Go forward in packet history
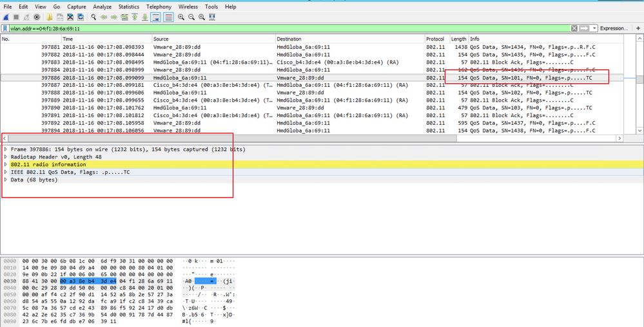Image resolution: width=644 pixels, height=327 pixels. pos(114,17)
